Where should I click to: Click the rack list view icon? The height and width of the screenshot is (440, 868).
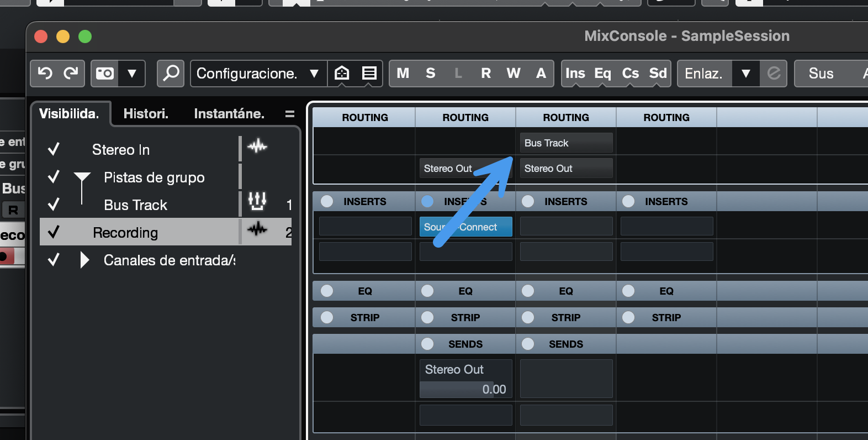coord(369,74)
